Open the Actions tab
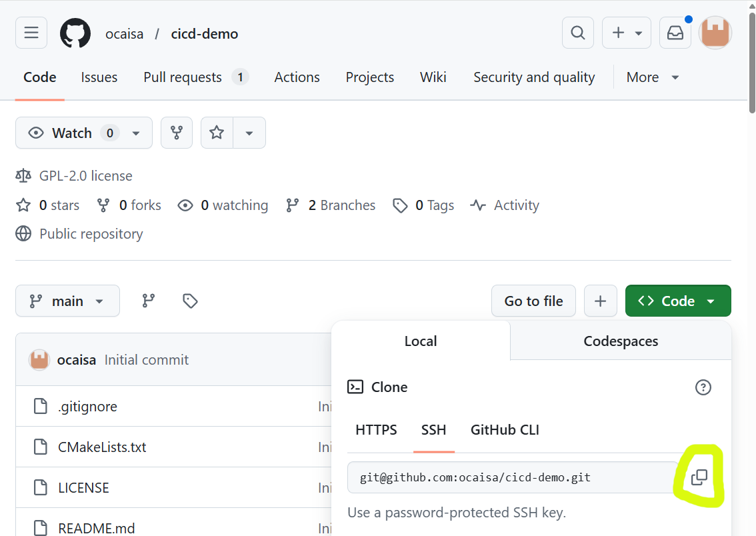 [x=297, y=77]
